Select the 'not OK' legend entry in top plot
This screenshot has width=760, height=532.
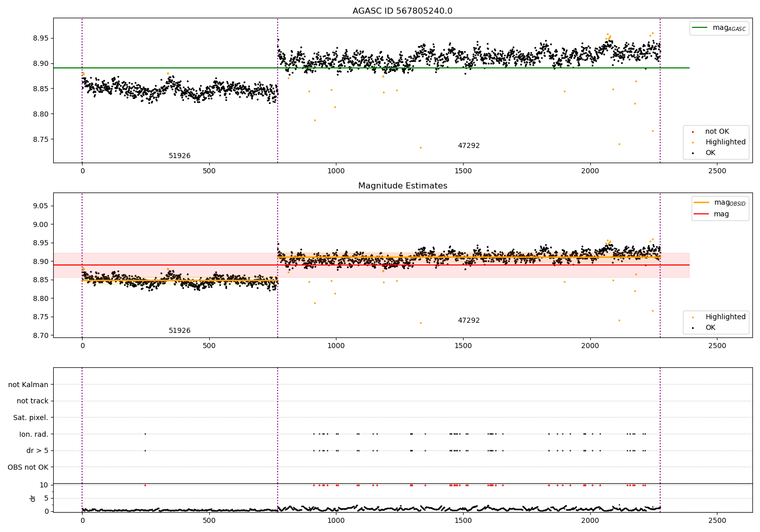tap(717, 132)
